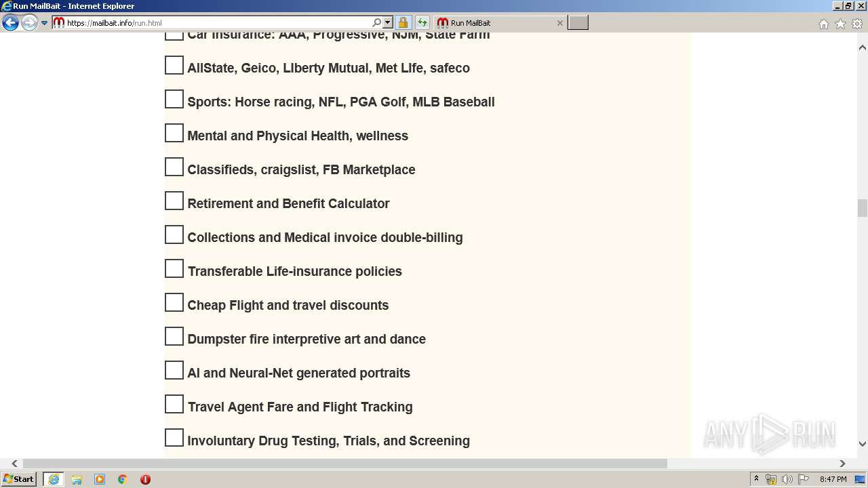The image size is (868, 488).
Task: Open a new blank tab
Action: pos(578,22)
